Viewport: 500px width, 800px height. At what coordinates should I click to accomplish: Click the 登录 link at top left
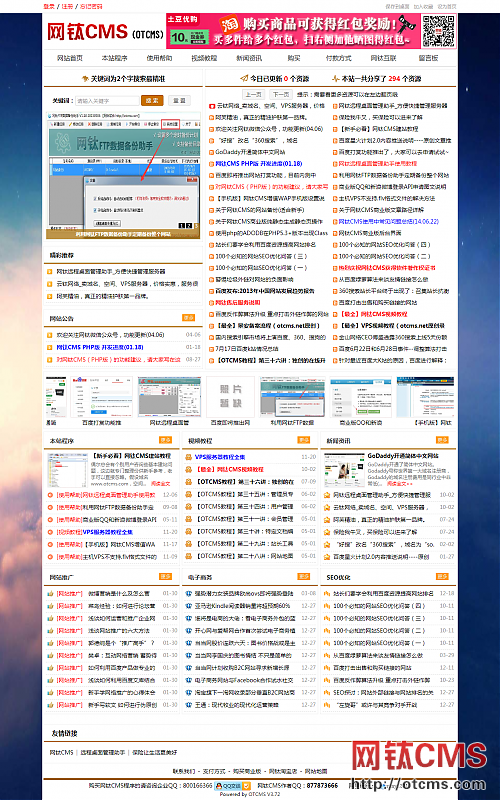49,7
